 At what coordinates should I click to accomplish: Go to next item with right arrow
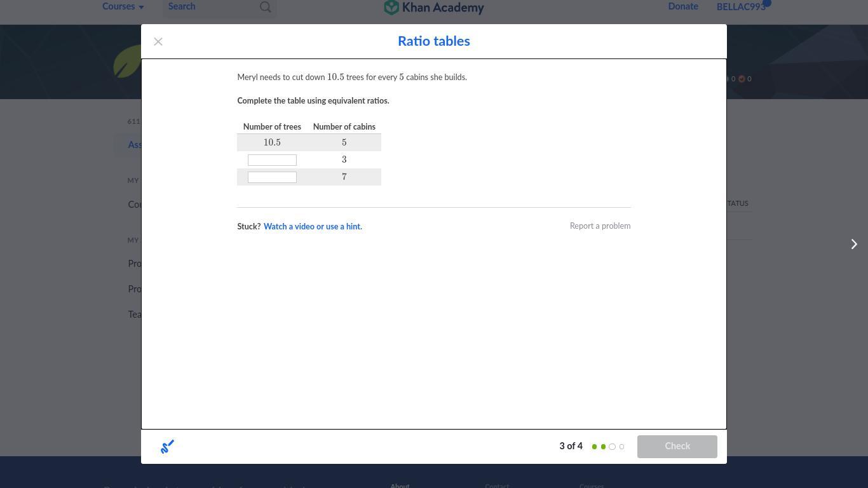click(x=854, y=244)
